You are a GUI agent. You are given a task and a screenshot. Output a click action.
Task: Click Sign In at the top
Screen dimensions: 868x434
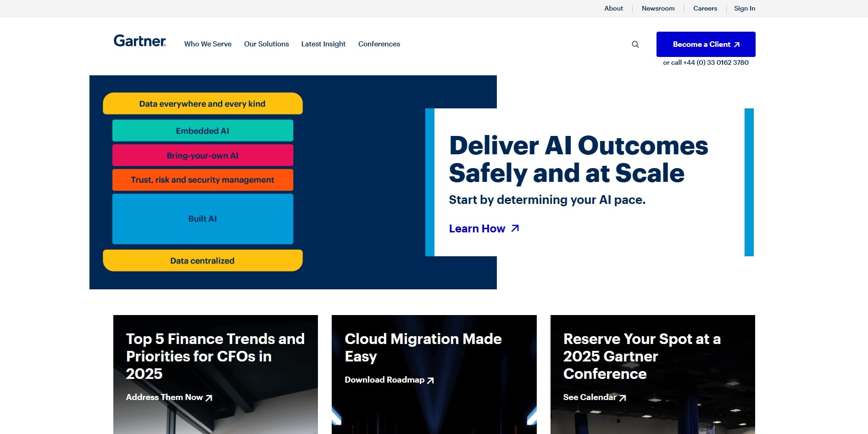745,8
